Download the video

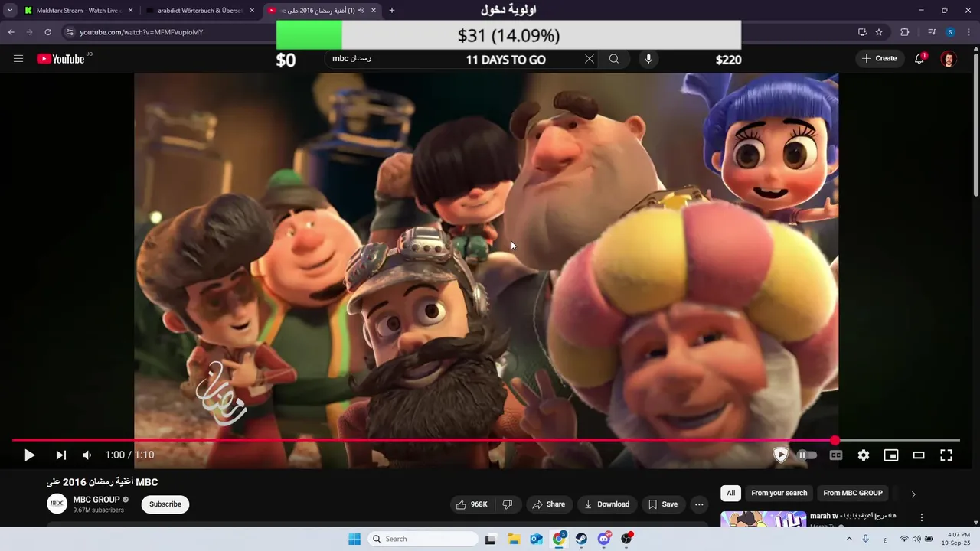[606, 504]
